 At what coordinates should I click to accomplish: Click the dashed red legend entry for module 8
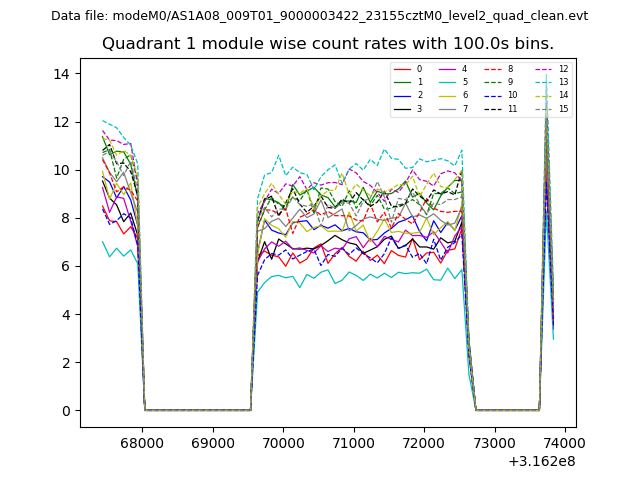pos(492,69)
